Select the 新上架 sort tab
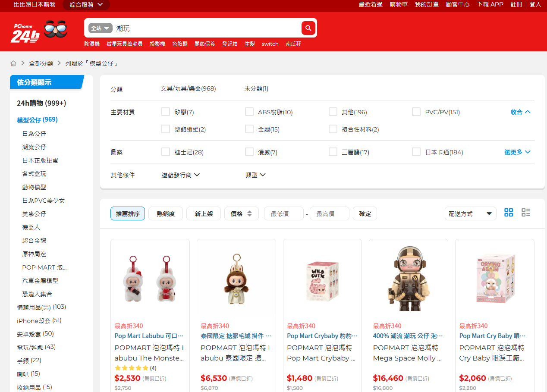547x392 pixels. 204,213
